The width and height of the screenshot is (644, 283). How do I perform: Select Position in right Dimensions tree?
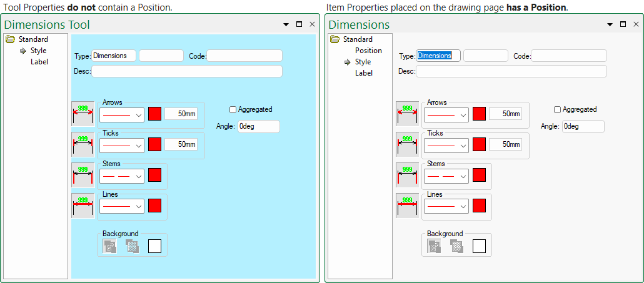pos(368,51)
